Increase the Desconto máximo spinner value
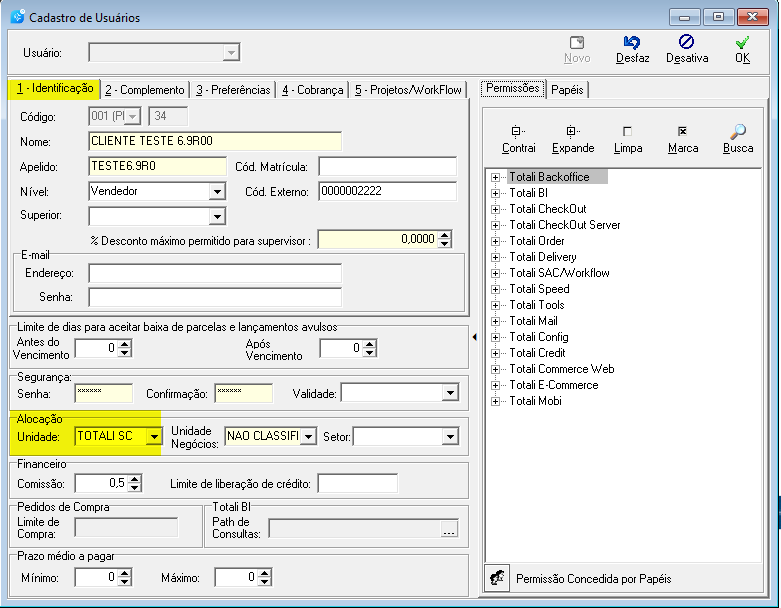 (x=445, y=235)
